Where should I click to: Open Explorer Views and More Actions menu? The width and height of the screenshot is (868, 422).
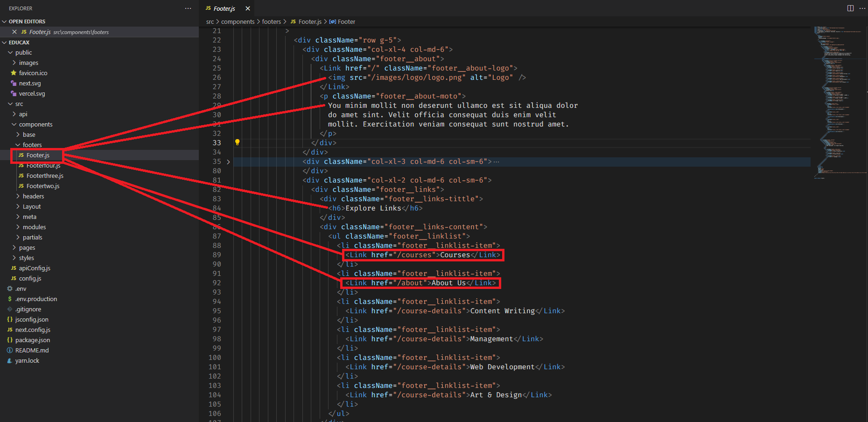pos(188,8)
